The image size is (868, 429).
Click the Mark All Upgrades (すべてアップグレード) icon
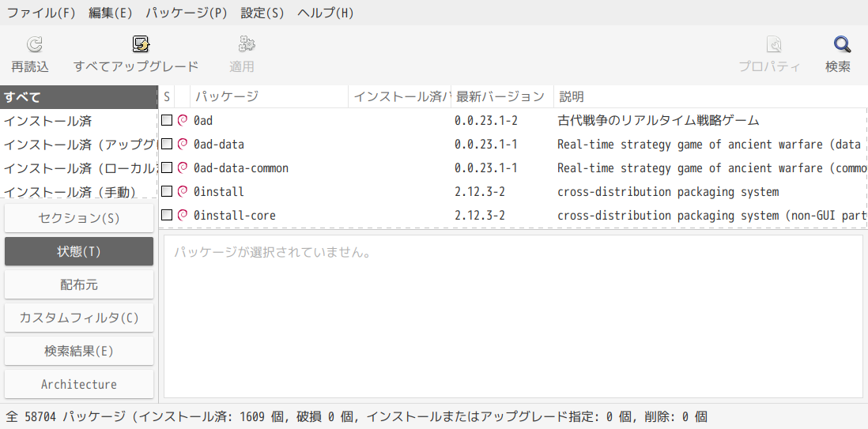click(141, 43)
